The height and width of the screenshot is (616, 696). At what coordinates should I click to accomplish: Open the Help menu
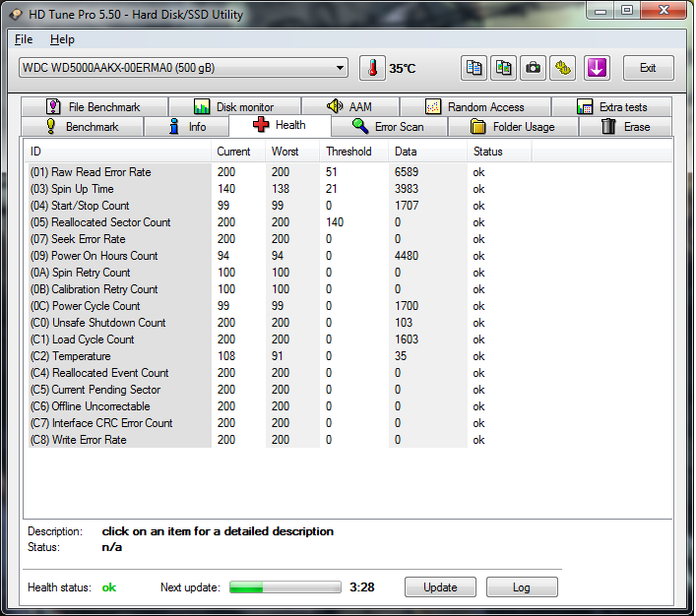click(x=62, y=39)
